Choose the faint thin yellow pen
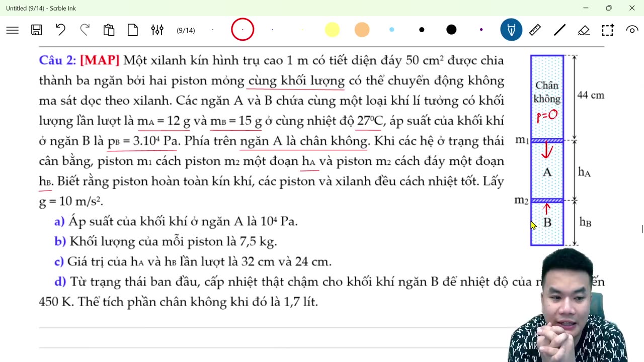The height and width of the screenshot is (362, 644). click(x=302, y=30)
